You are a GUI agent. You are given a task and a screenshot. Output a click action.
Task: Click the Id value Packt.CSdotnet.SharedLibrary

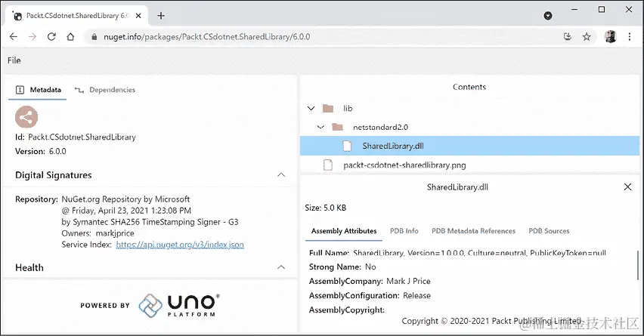[82, 137]
